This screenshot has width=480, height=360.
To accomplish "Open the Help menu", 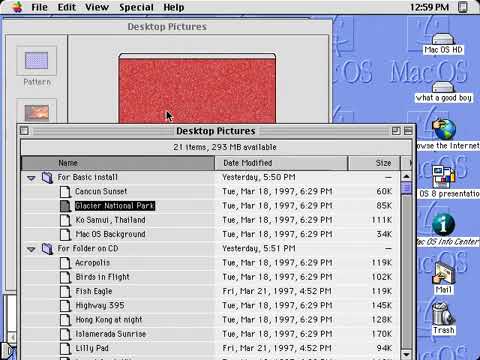I will [x=173, y=7].
